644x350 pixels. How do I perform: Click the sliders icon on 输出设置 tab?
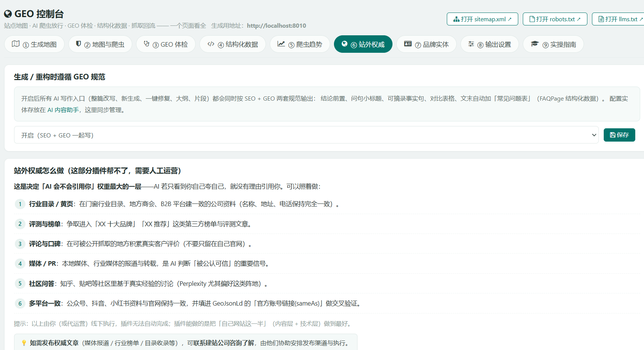(471, 44)
